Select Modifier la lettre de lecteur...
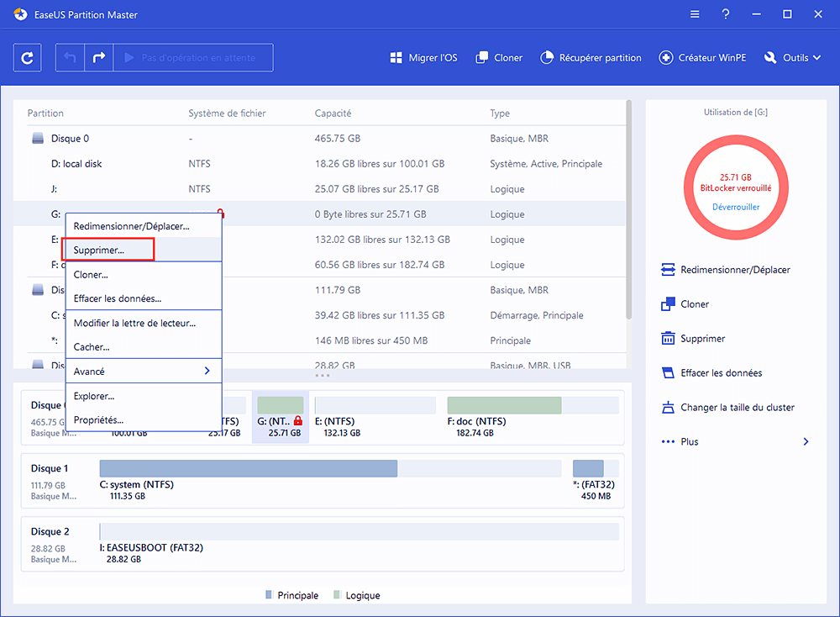 [x=144, y=324]
